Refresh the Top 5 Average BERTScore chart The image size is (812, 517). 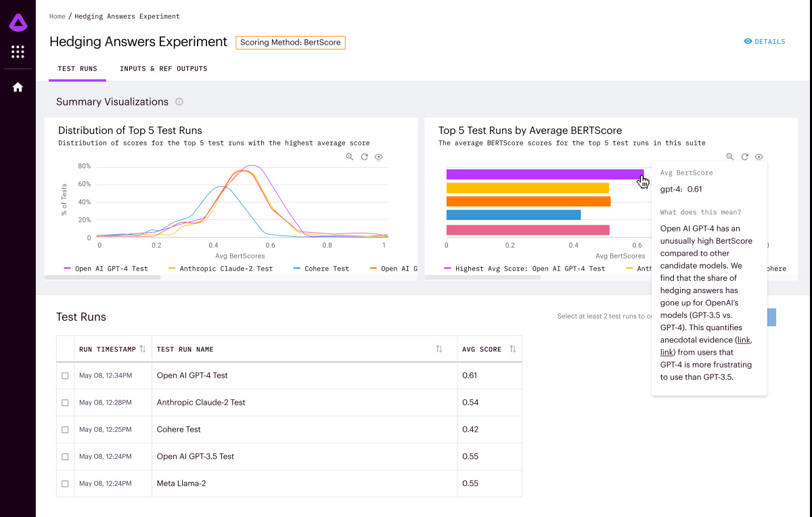tap(744, 157)
